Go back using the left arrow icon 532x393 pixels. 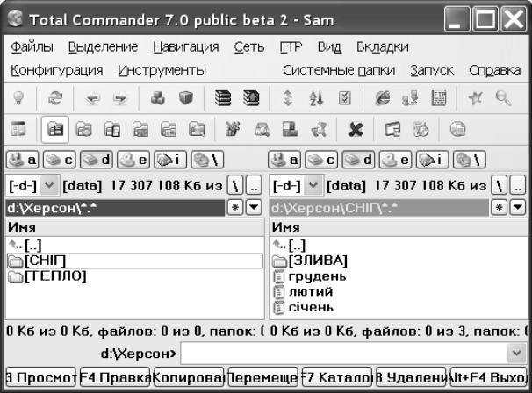pos(93,98)
